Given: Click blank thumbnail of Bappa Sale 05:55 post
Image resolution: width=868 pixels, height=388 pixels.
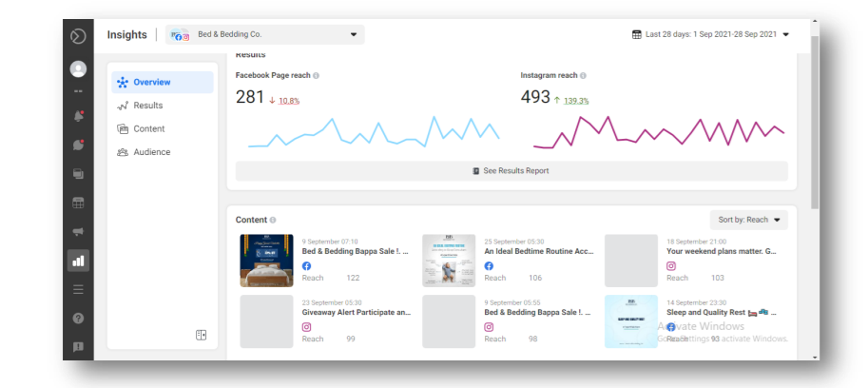Looking at the screenshot, I should coord(449,321).
